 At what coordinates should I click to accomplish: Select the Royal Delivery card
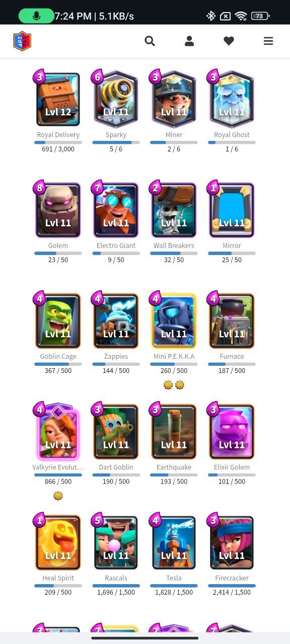pos(58,100)
